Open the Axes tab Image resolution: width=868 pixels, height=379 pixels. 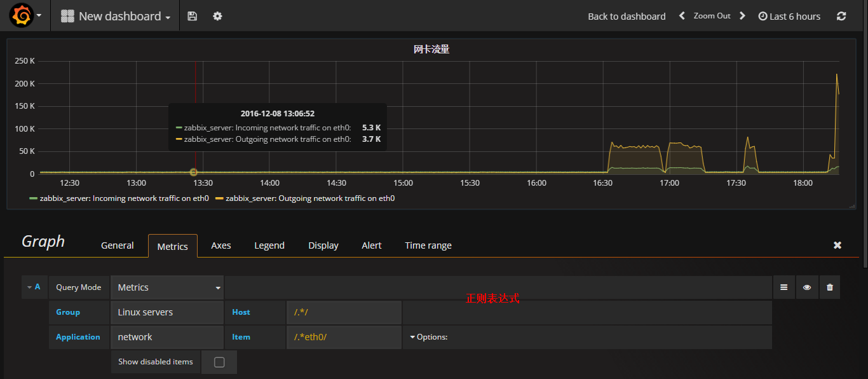point(221,245)
